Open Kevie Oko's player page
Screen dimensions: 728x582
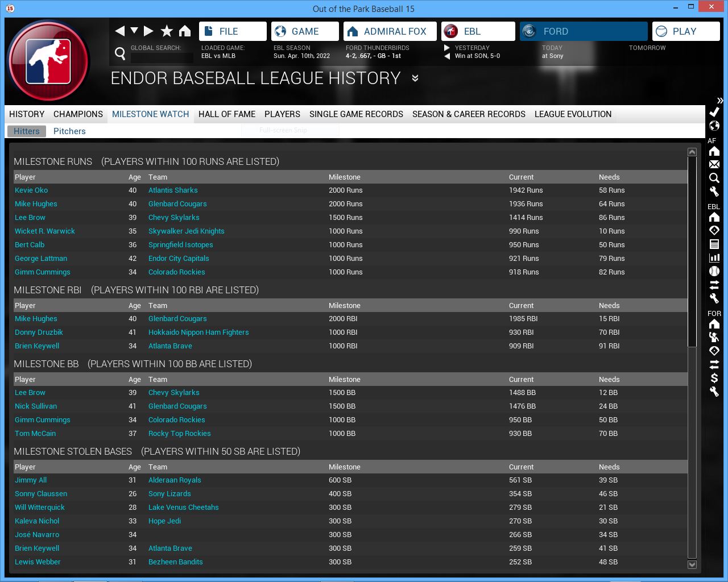[x=31, y=190]
